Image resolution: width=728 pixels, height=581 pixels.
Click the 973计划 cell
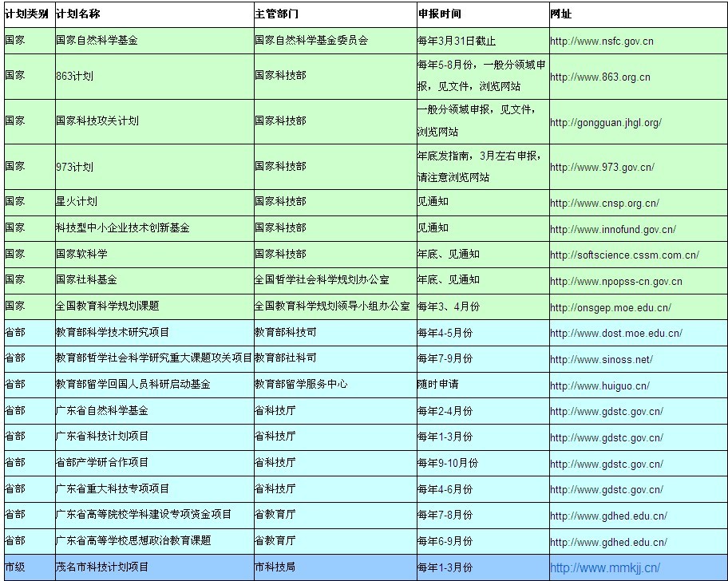click(x=155, y=167)
